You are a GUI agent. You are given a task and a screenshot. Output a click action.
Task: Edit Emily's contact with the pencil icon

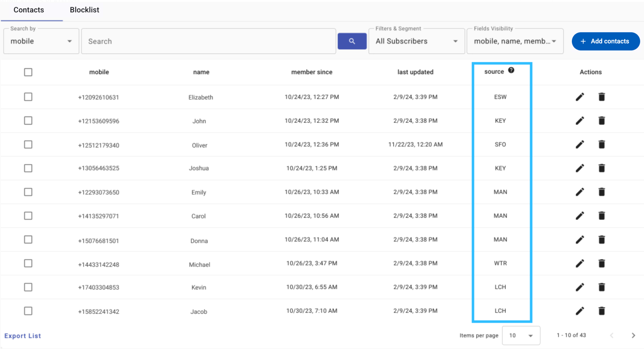click(580, 192)
